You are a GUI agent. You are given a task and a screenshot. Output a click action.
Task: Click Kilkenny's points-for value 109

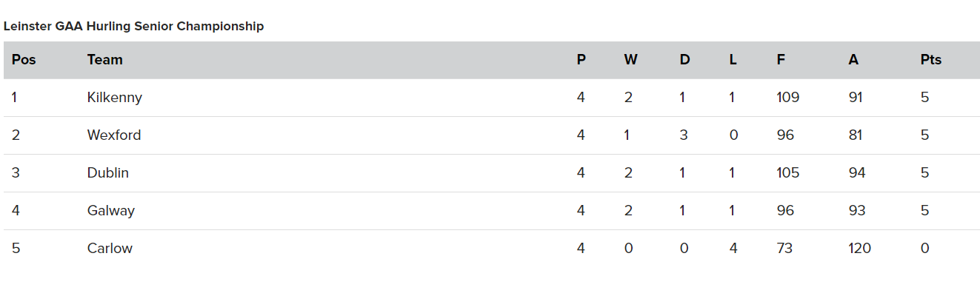point(788,97)
